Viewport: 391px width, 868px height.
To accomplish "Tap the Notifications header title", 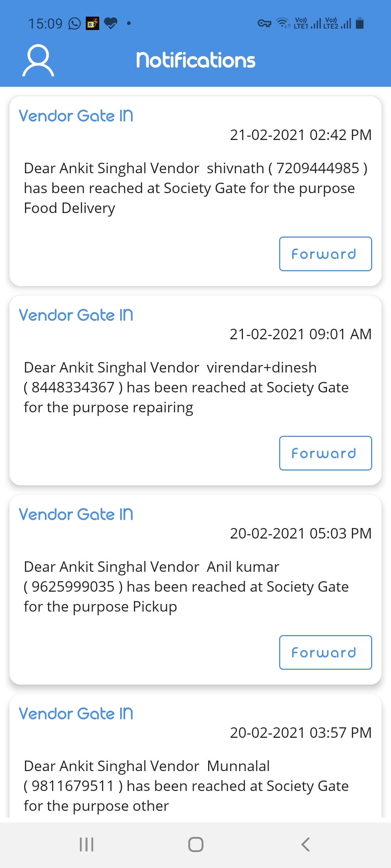I will (195, 60).
